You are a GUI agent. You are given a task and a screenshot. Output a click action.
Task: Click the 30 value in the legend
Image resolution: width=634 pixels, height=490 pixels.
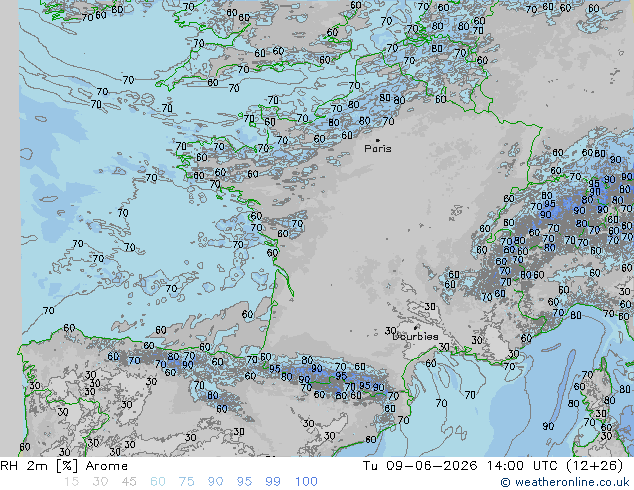coord(100,482)
